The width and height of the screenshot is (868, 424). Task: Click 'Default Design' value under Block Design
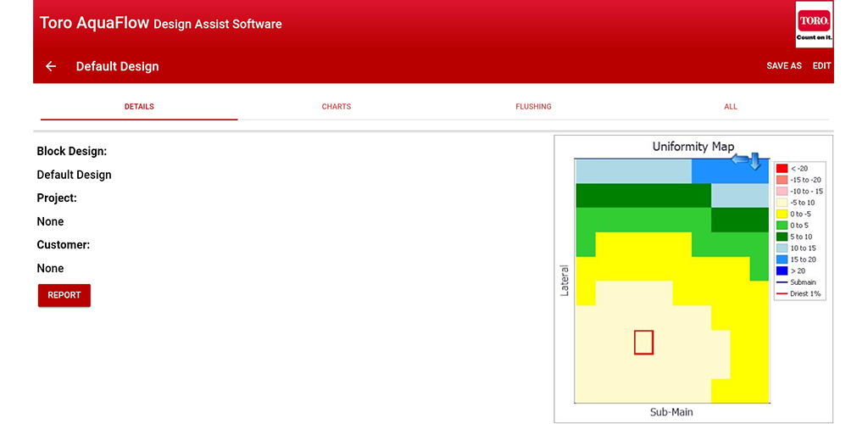pyautogui.click(x=75, y=175)
